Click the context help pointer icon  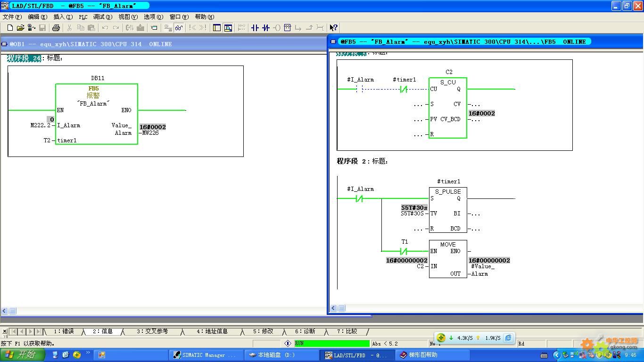[333, 28]
